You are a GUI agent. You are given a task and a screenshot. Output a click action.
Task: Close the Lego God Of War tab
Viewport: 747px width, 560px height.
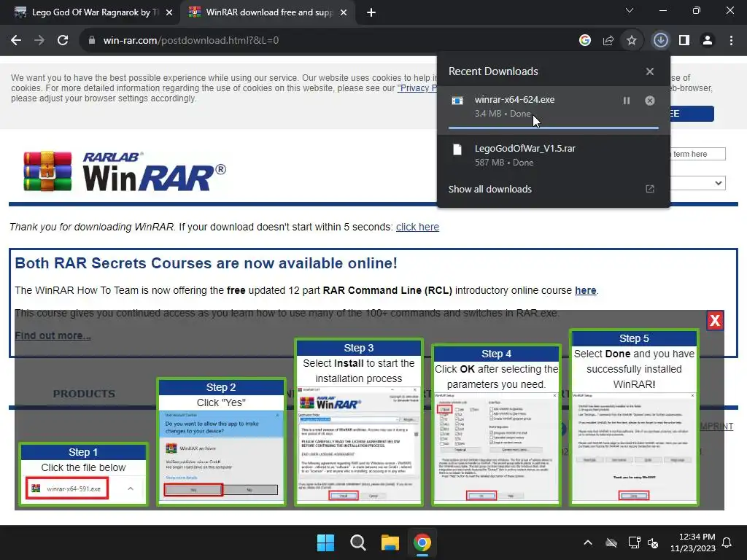pos(169,13)
